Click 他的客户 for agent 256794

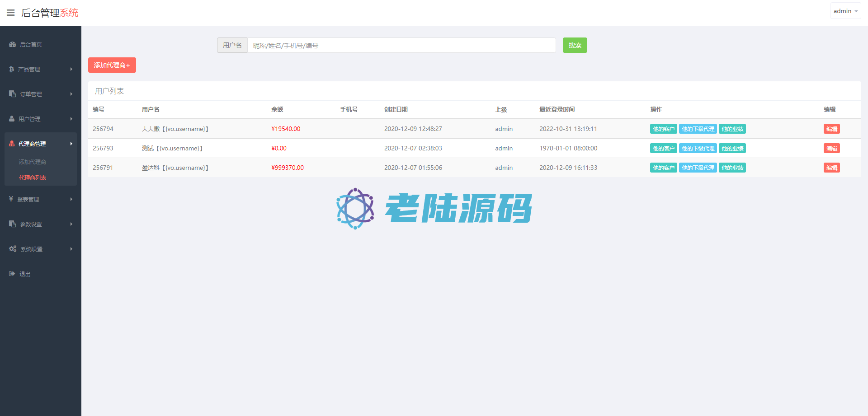pos(663,129)
